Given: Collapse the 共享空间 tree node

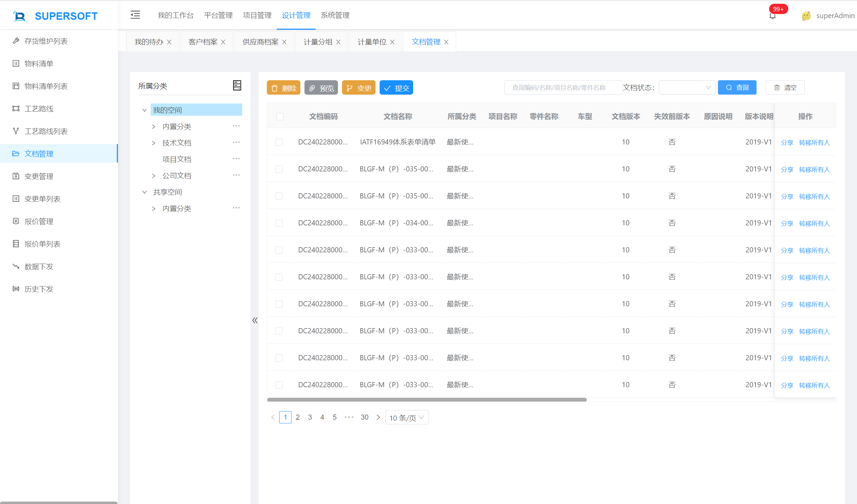Looking at the screenshot, I should coord(145,192).
